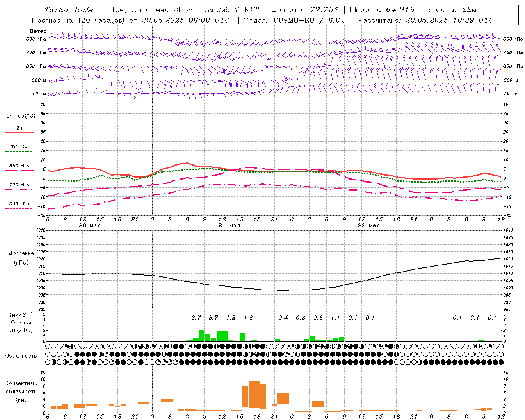
Task: Click the (мм/3ч.) precipitation unit label
Action: click(x=21, y=315)
